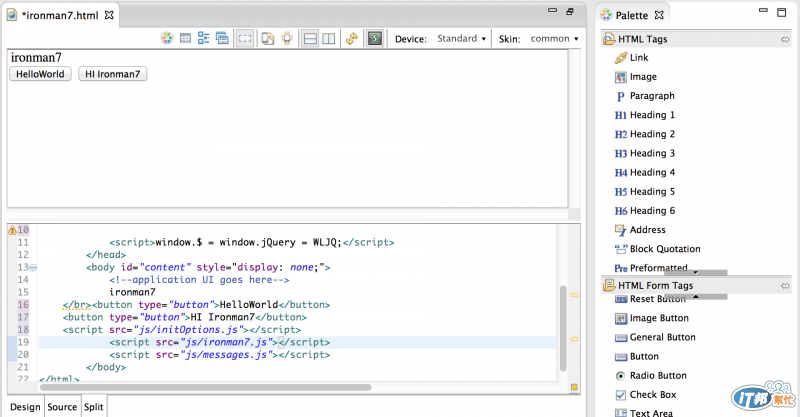Select the Image Button palette item

point(652,318)
